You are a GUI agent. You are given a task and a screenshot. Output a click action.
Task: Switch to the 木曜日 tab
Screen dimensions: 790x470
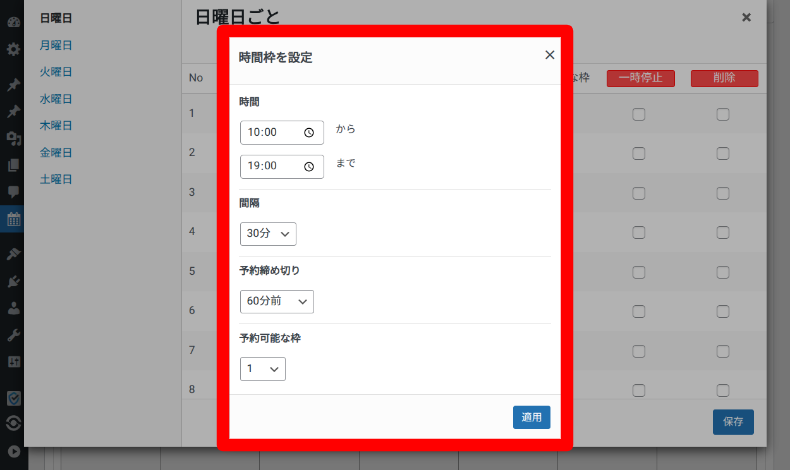tap(56, 125)
